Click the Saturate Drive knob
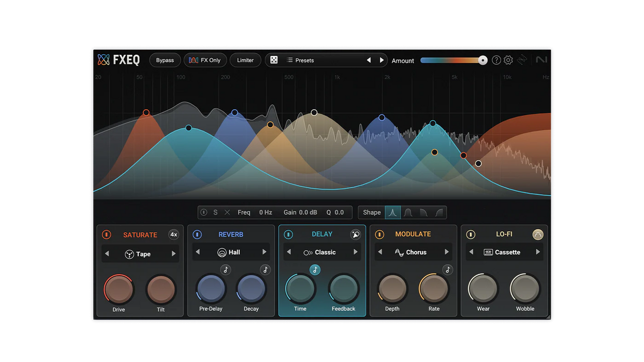Viewport: 644px width, 362px height. click(x=119, y=289)
